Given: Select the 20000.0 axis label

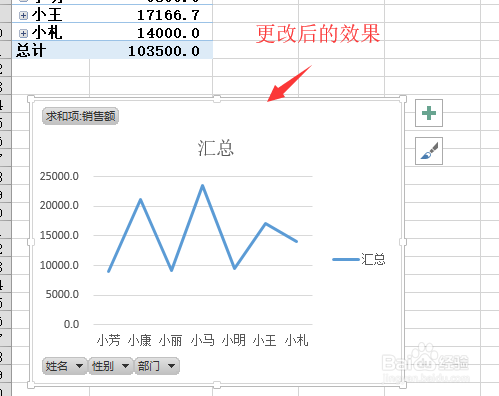Looking at the screenshot, I should point(59,205).
